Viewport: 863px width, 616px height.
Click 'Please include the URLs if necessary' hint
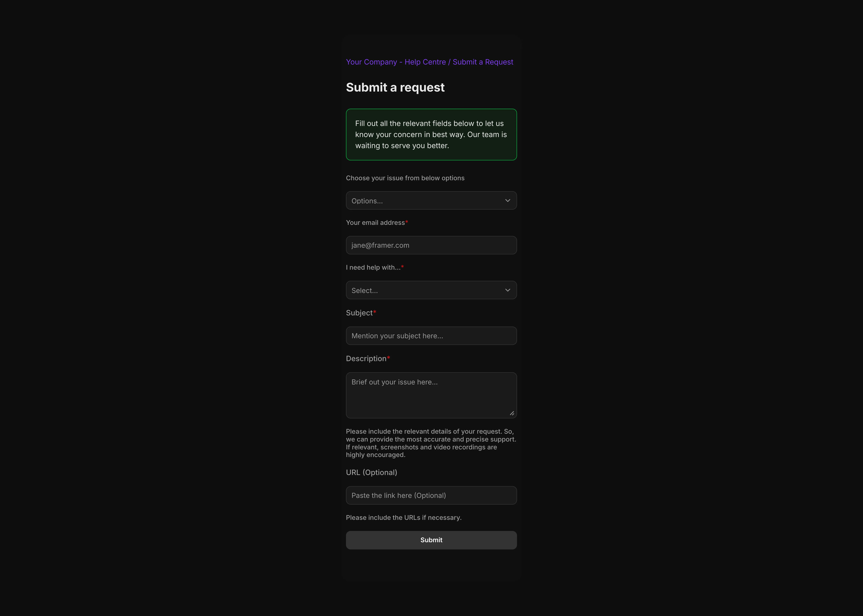click(x=403, y=518)
